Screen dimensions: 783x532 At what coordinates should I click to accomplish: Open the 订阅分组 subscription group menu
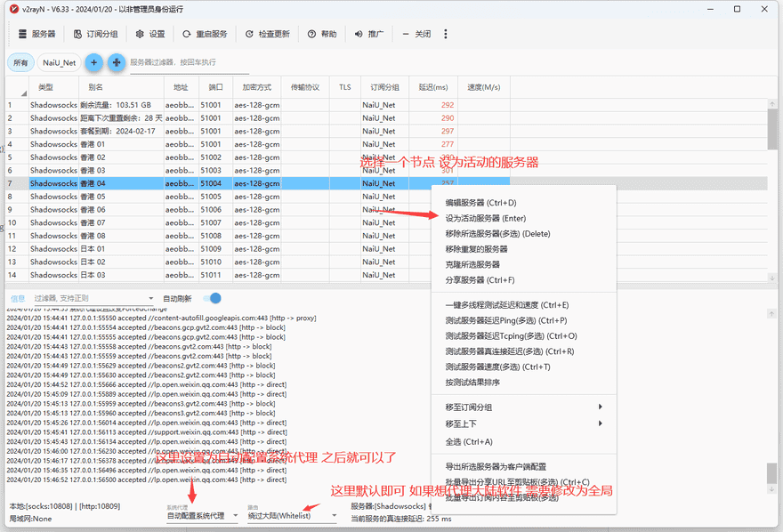point(96,34)
